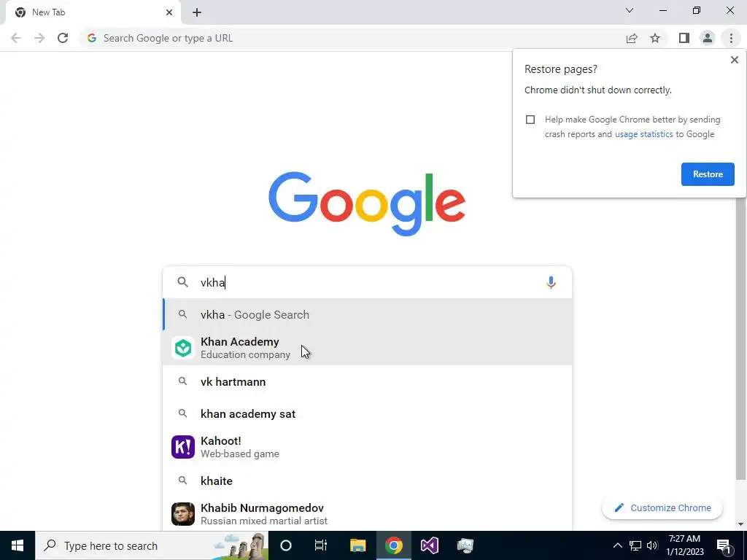Select the vk hartmann suggestion
The image size is (747, 560).
click(367, 382)
